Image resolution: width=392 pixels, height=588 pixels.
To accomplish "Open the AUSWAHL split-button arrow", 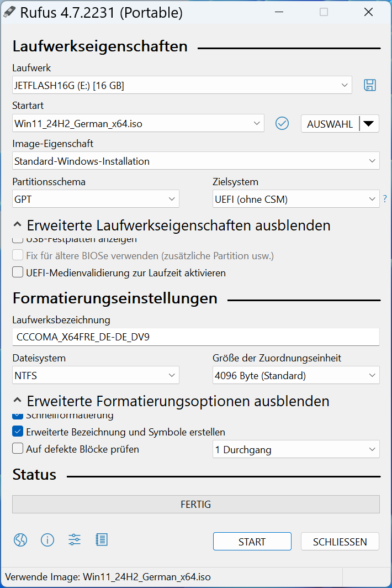I will 369,124.
